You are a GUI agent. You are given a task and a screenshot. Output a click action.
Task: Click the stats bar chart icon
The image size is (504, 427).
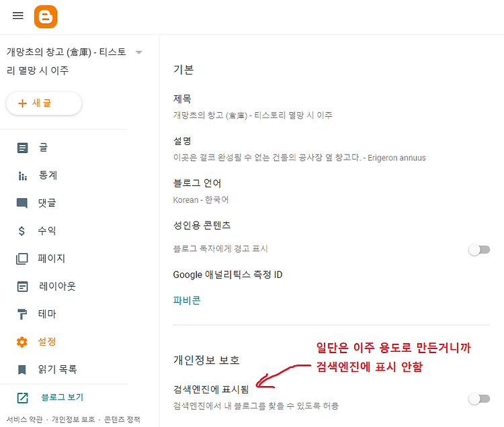(22, 176)
